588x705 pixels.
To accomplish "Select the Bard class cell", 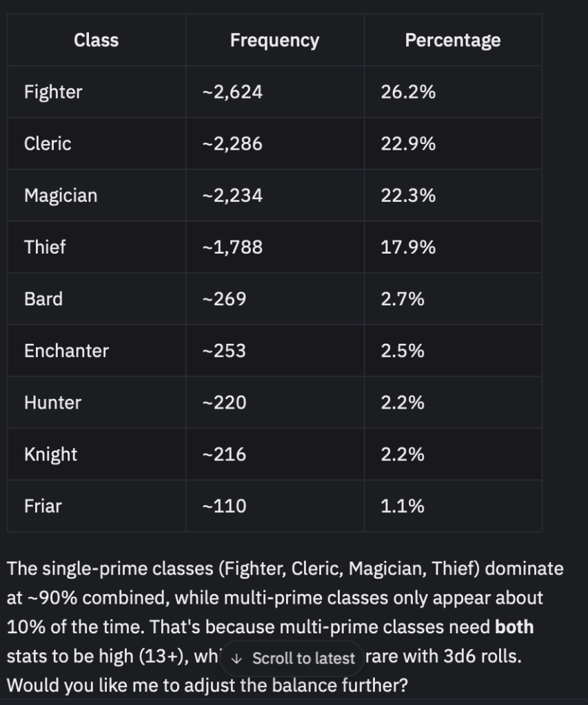I will 43,298.
